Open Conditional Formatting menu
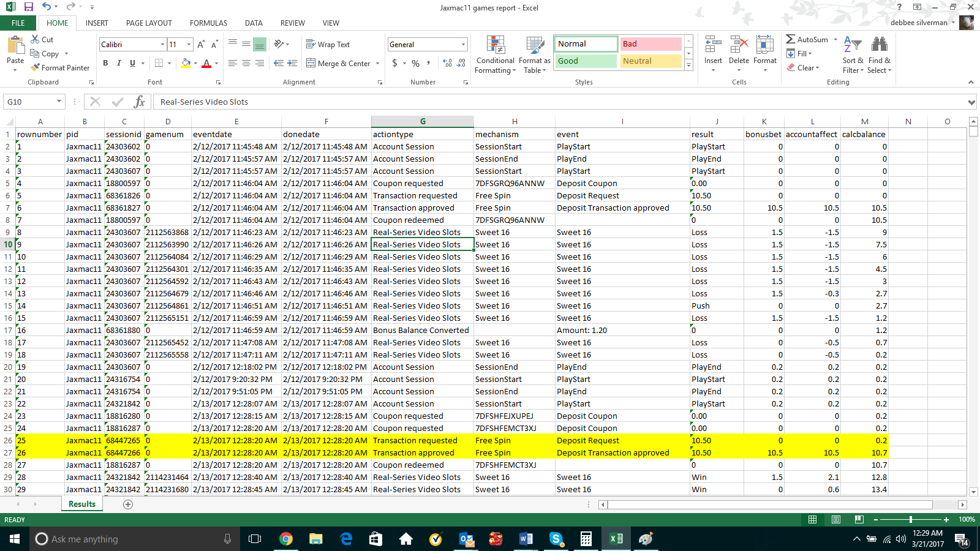 496,55
